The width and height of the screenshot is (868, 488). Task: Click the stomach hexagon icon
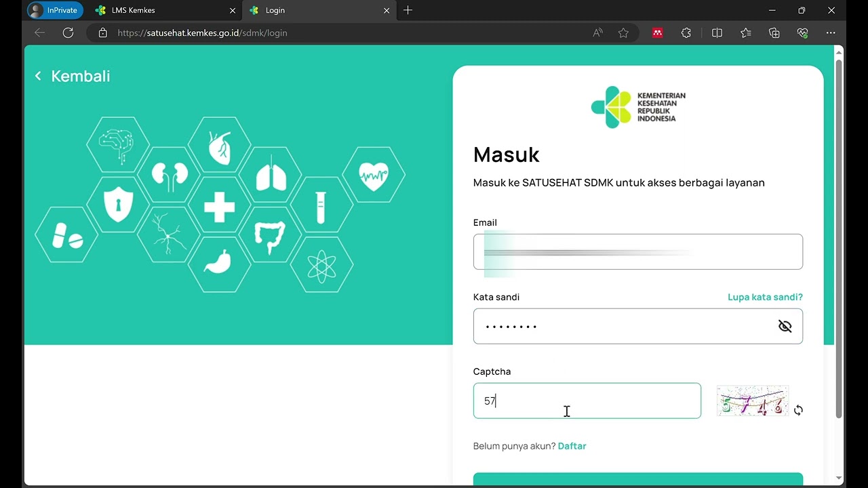(x=219, y=264)
